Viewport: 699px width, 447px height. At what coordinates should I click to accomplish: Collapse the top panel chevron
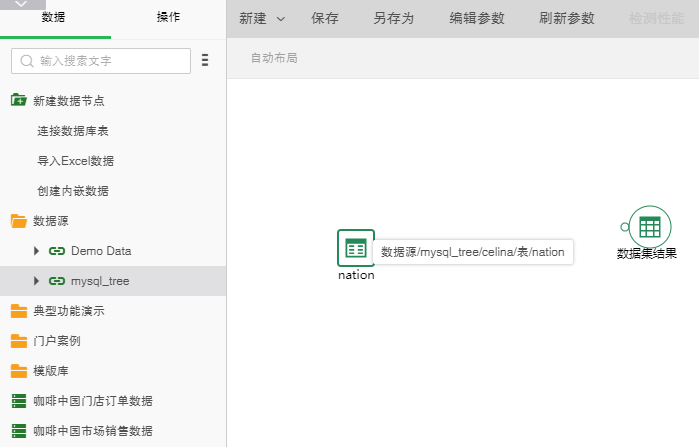22,5
